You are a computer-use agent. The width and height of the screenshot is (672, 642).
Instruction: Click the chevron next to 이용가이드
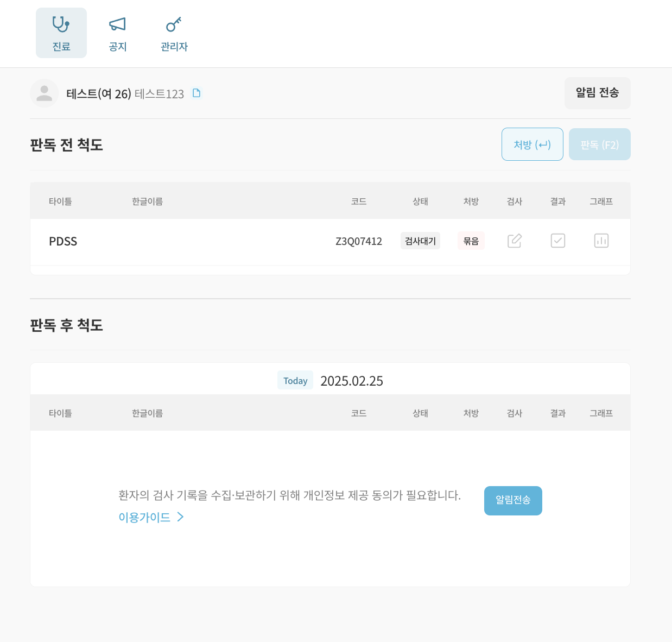click(180, 517)
